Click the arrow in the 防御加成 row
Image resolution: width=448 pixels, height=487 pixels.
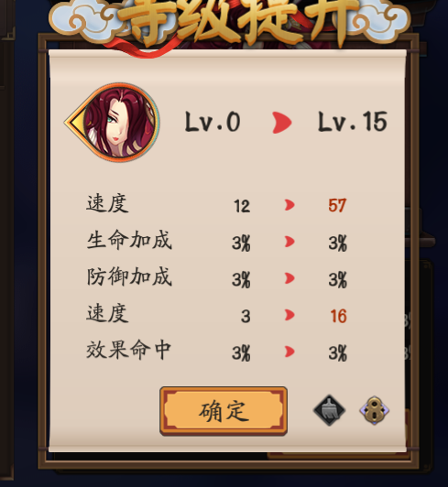click(290, 278)
